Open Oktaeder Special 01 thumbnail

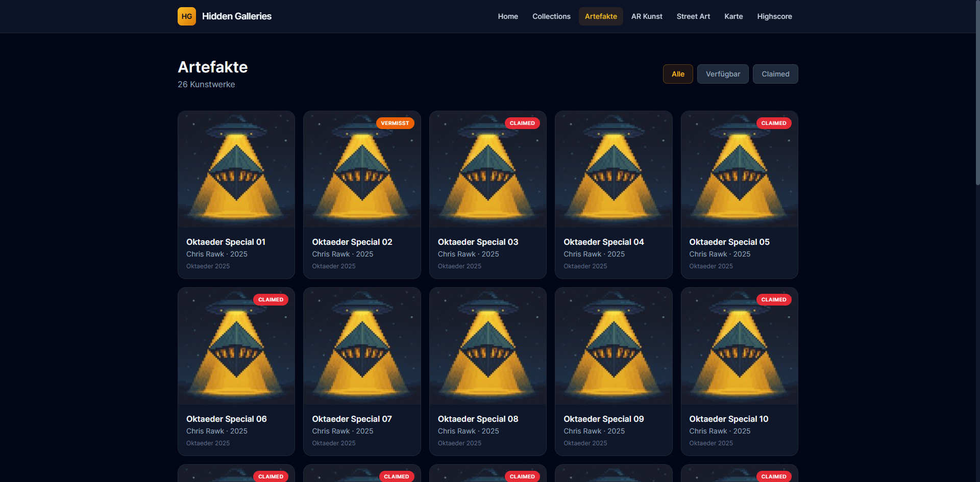pyautogui.click(x=236, y=169)
